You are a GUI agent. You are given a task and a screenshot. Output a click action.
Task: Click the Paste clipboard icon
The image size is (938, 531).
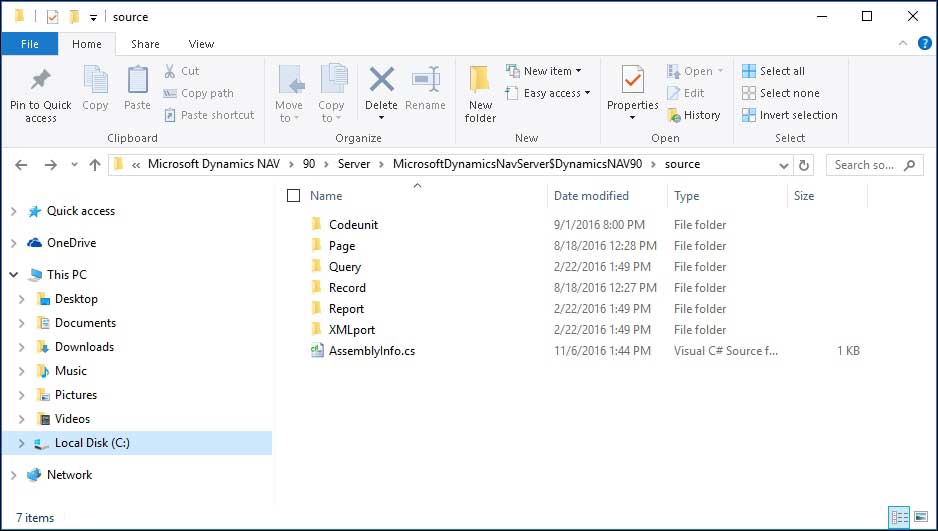tap(138, 80)
